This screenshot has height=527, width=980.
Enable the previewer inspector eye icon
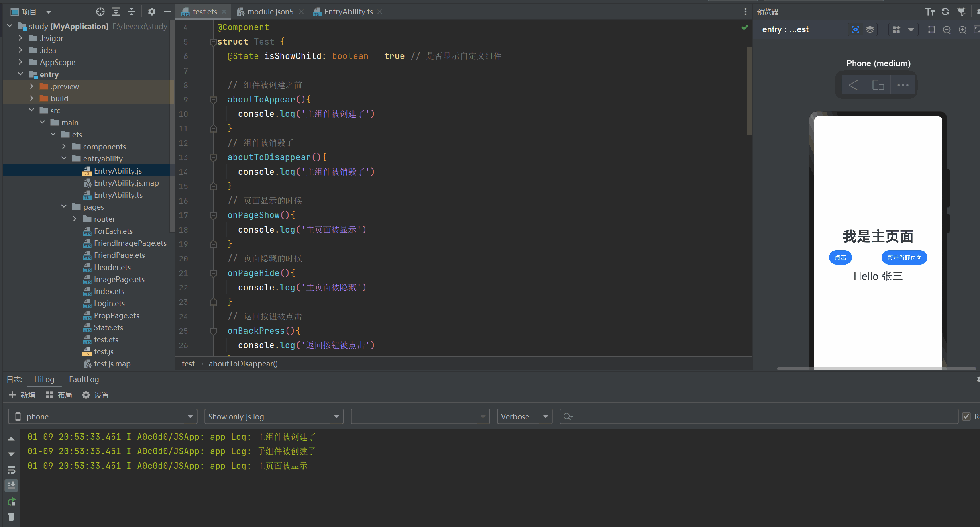pos(855,30)
